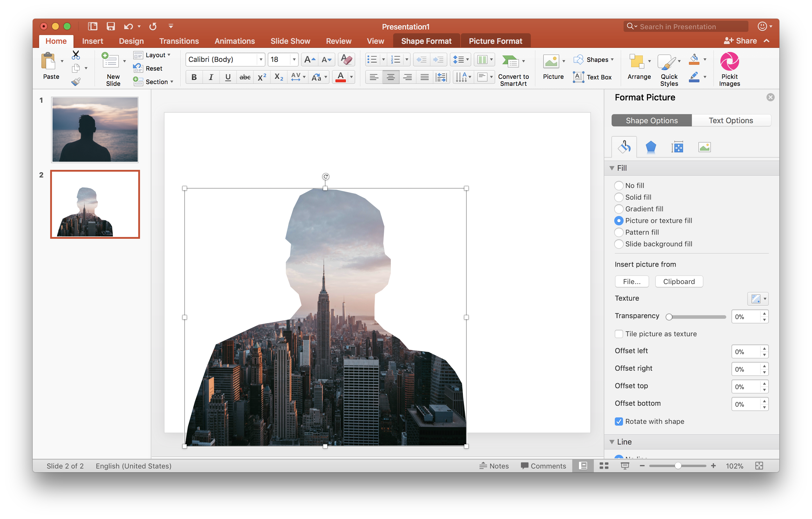The width and height of the screenshot is (812, 519).
Task: Select slide 1 thumbnail
Action: click(x=95, y=130)
